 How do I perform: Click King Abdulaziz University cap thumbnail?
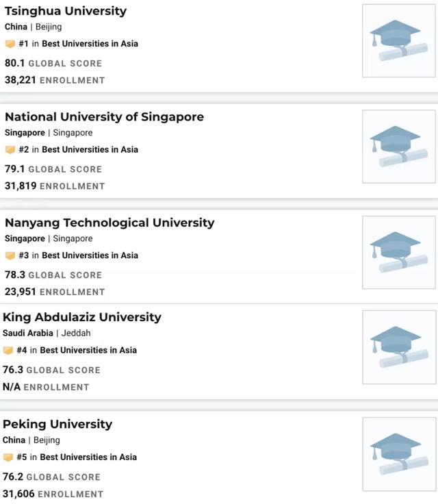[399, 347]
